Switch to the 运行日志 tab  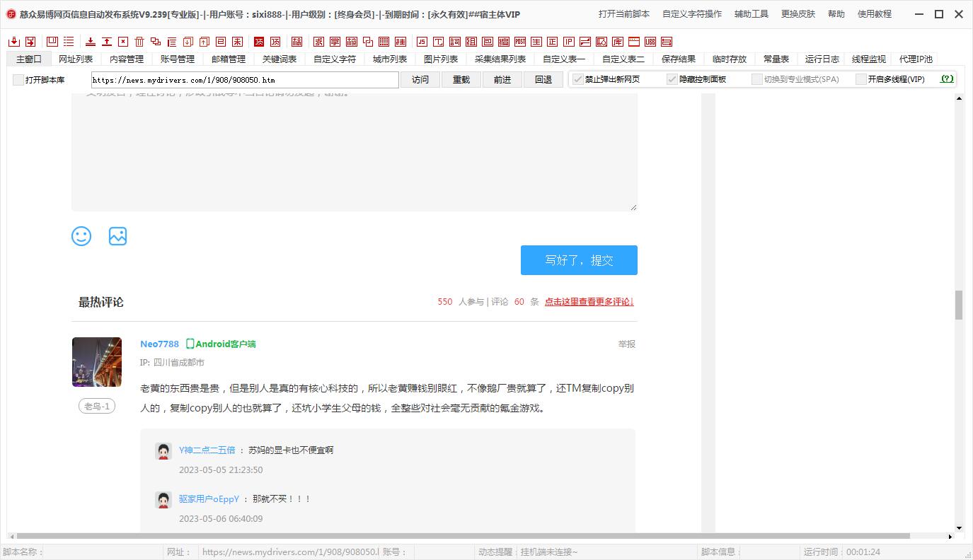(x=822, y=59)
